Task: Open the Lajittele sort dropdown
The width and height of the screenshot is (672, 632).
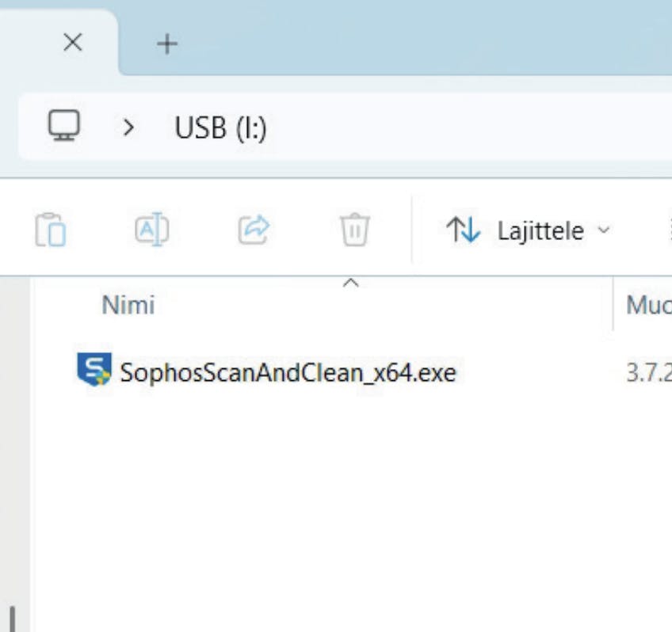Action: tap(528, 230)
